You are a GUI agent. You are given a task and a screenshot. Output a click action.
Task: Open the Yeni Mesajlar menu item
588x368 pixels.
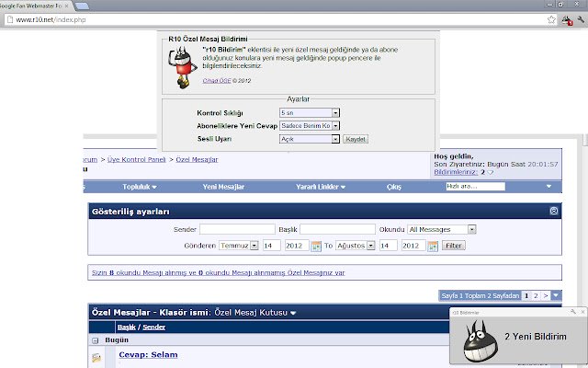[x=223, y=187]
